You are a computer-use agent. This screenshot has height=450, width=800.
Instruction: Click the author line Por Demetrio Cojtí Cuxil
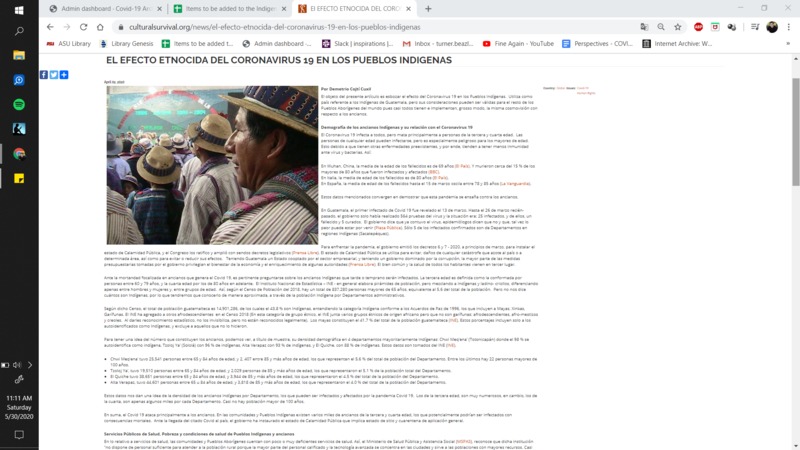[345, 89]
